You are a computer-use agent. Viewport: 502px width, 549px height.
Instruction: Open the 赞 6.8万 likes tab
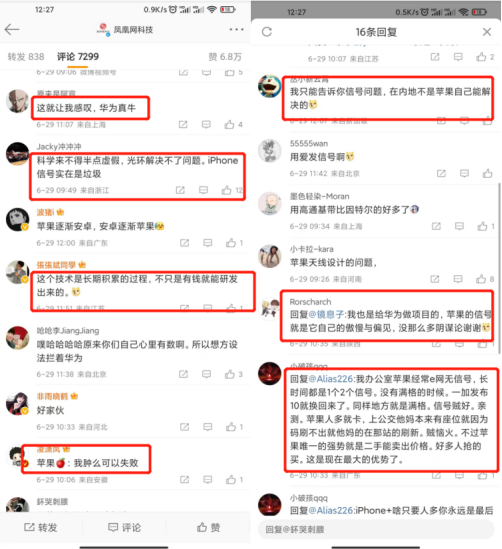click(x=225, y=57)
